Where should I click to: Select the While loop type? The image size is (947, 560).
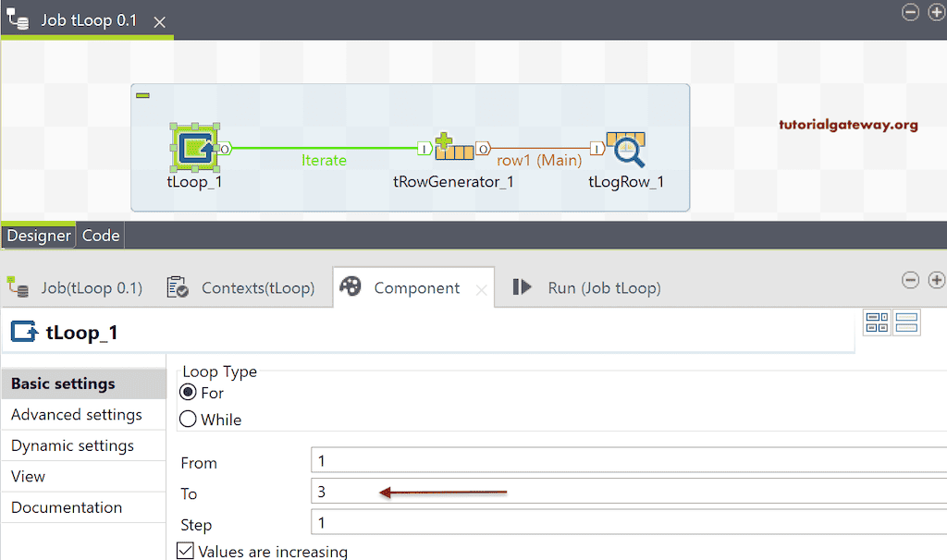189,420
